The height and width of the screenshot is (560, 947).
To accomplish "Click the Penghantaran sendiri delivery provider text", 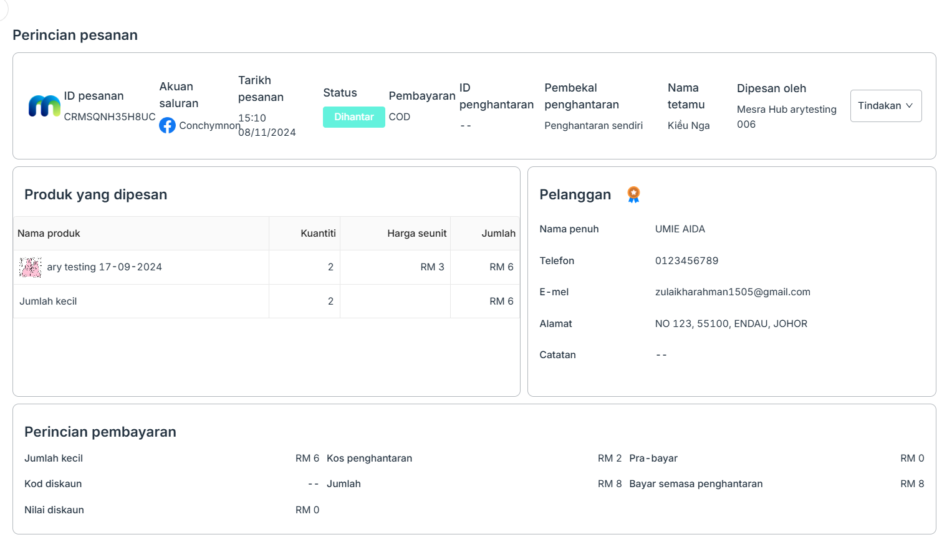I will (x=593, y=126).
